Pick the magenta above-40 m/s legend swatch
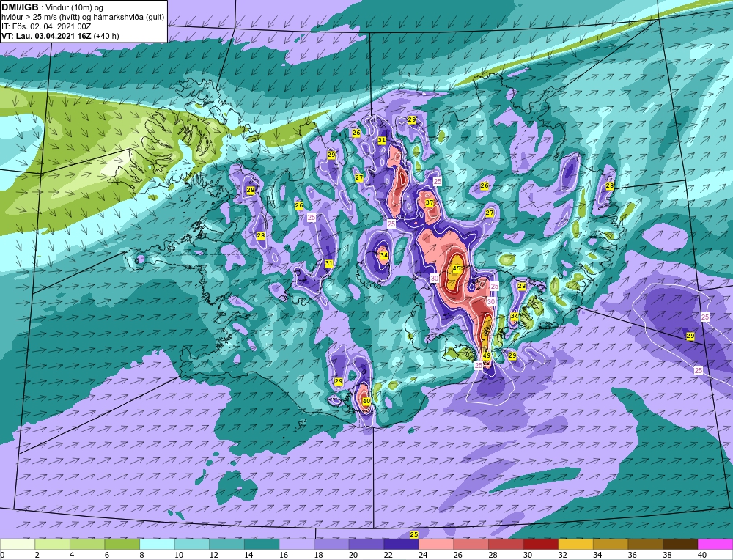The height and width of the screenshot is (560, 733). (715, 545)
